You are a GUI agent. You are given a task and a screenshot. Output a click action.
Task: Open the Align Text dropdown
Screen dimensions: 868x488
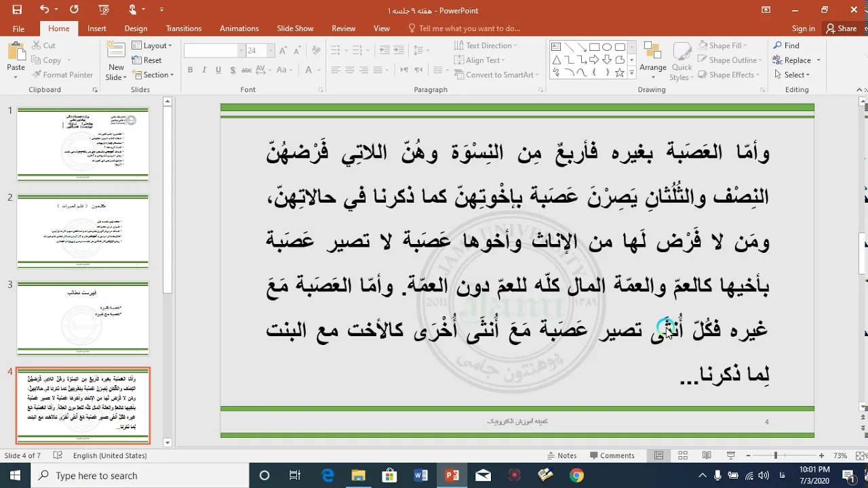(x=480, y=60)
